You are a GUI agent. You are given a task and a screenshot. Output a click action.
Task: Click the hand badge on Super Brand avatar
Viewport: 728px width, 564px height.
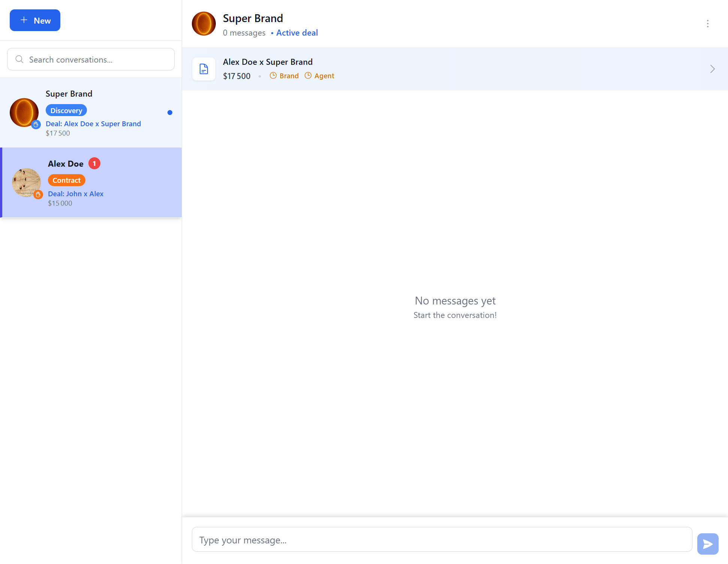coord(36,124)
